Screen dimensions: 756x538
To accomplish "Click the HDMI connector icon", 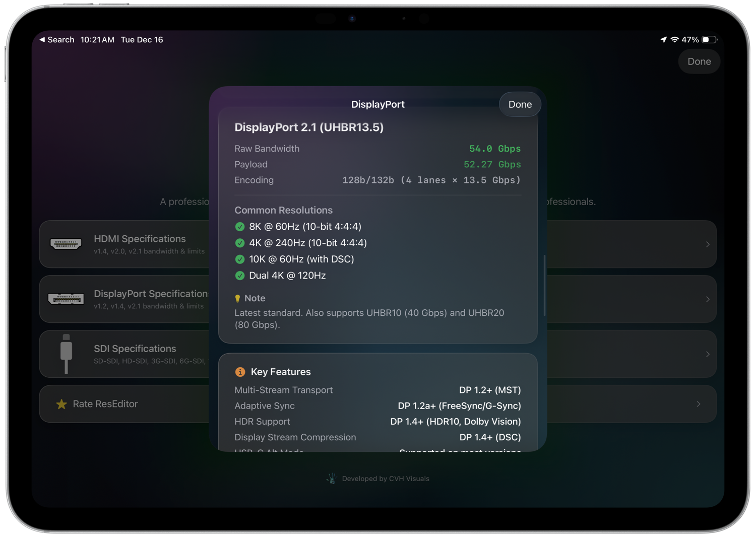I will pyautogui.click(x=66, y=244).
